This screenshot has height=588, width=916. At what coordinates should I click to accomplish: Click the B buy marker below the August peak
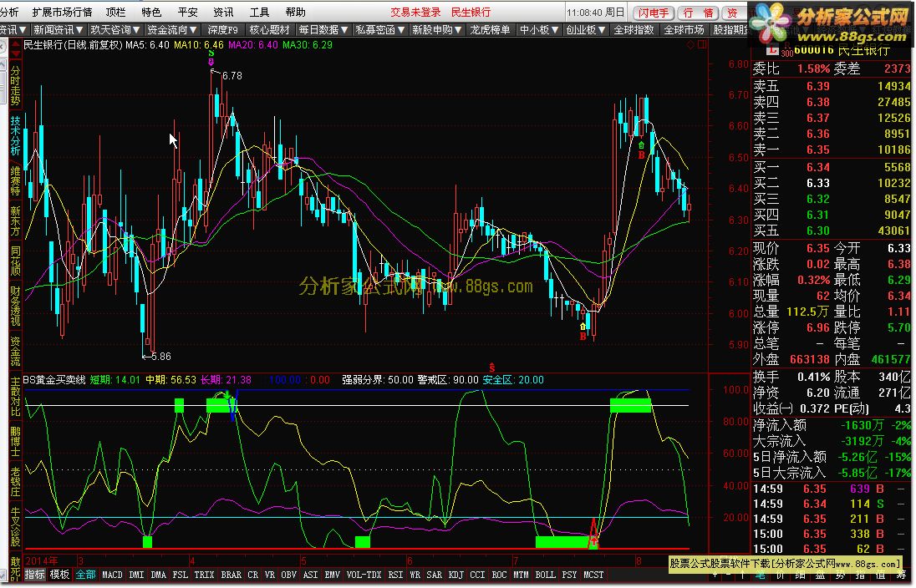(641, 155)
